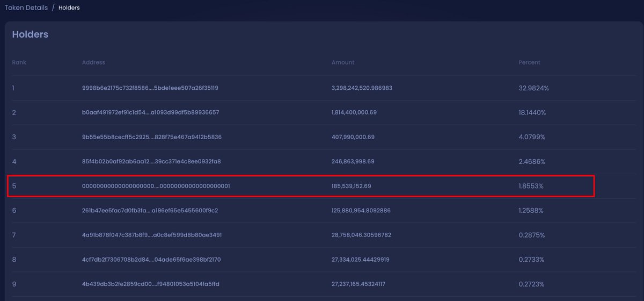Click rank number 7 cell
The width and height of the screenshot is (644, 301).
point(14,235)
